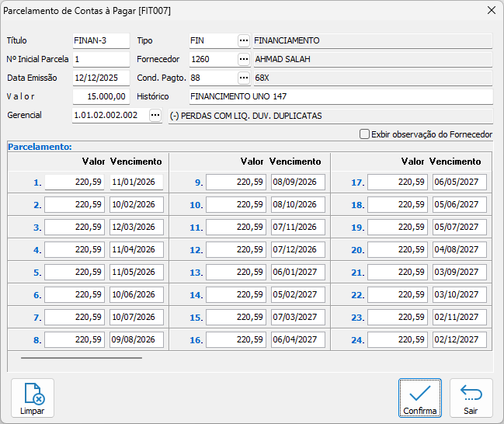Click installment 12 due date 07/12/2026
The width and height of the screenshot is (504, 424).
(x=297, y=250)
